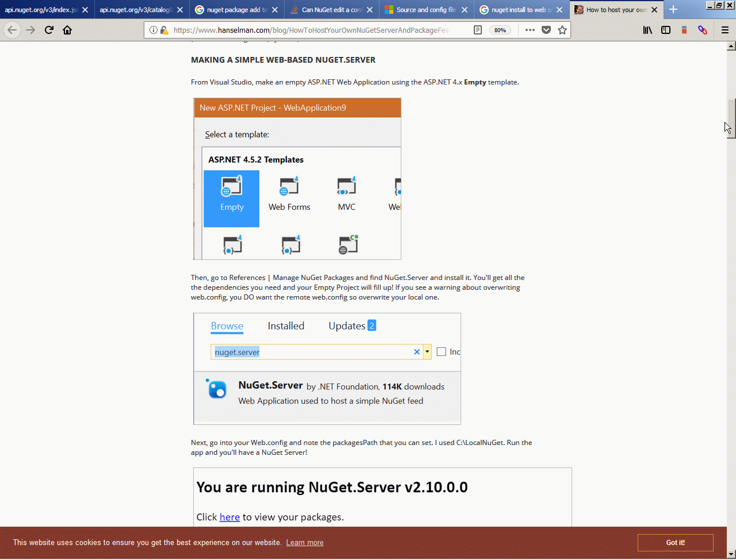Open the page actions three-dot menu

point(530,30)
